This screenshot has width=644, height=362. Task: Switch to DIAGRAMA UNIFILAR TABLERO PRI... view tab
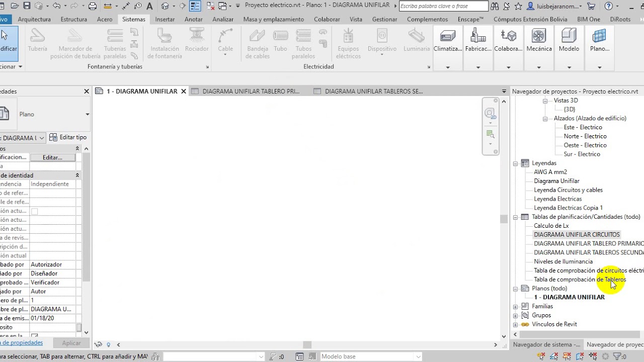(x=250, y=92)
